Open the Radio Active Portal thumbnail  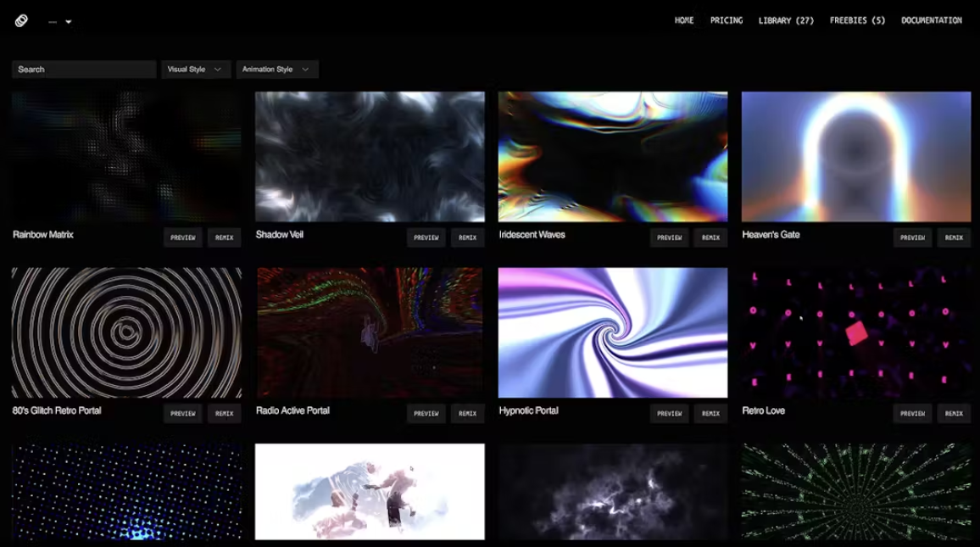pyautogui.click(x=370, y=332)
